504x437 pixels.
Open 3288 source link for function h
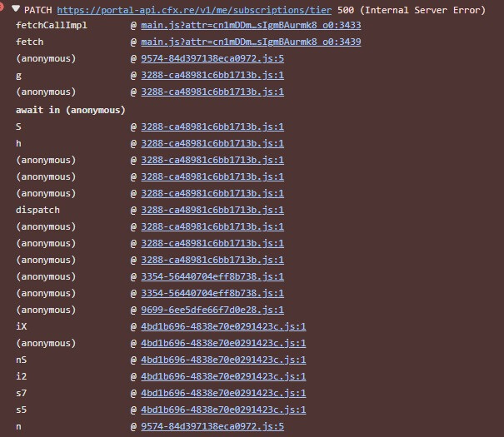(212, 143)
